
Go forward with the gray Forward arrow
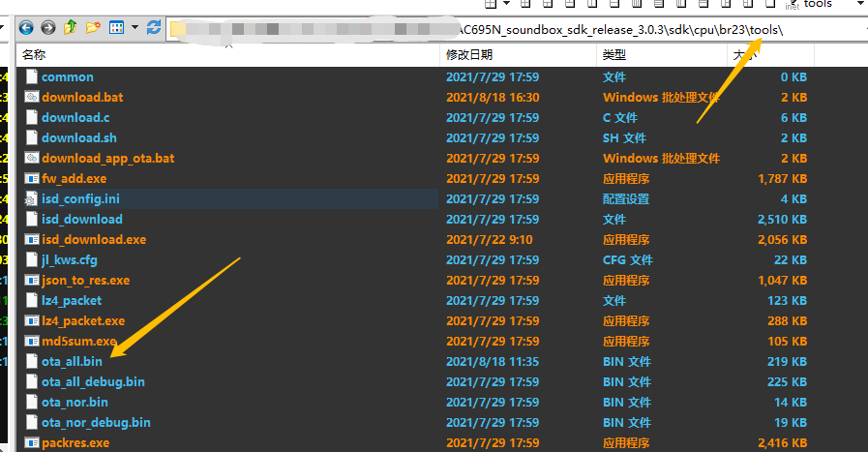tap(48, 27)
